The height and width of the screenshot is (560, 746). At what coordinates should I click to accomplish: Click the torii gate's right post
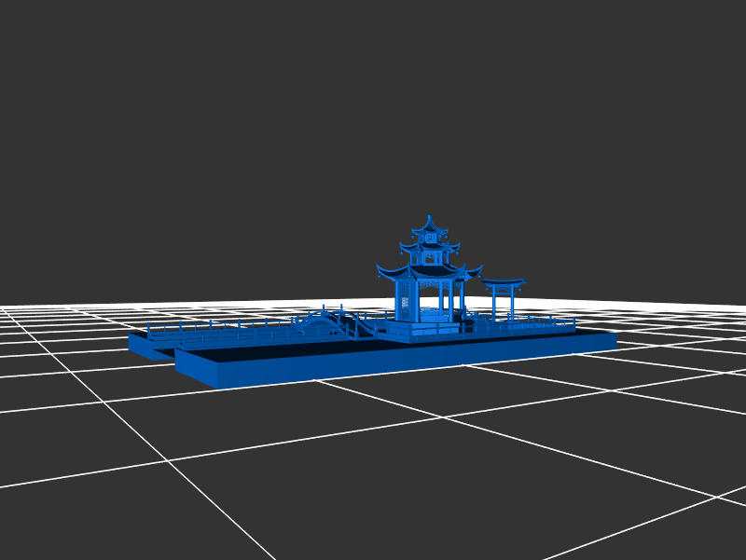[x=512, y=303]
